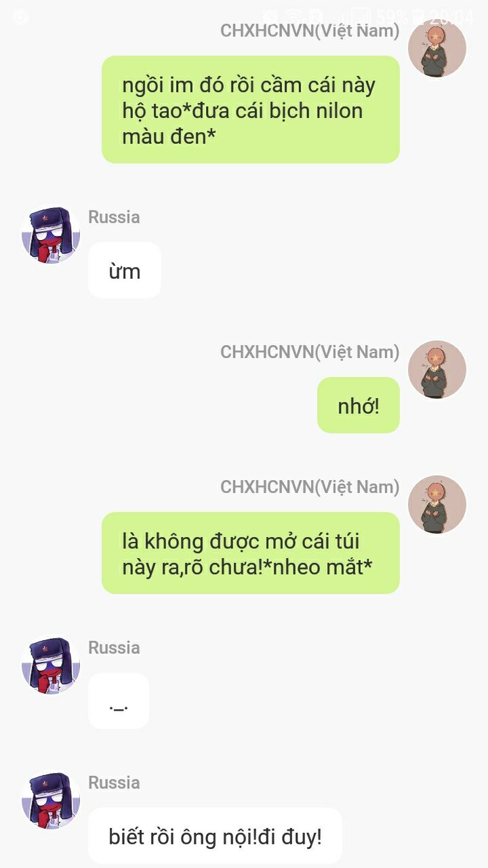Select the "là không được mở cái túi" bubble
This screenshot has height=868, width=488.
point(251,553)
